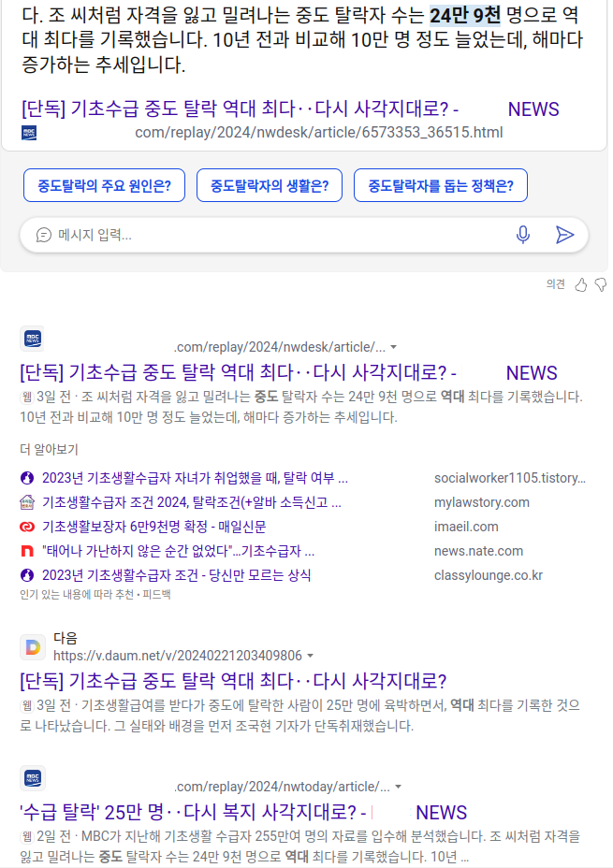The width and height of the screenshot is (613, 868).
Task: Click MBC News logo above first search result
Action: pyautogui.click(x=32, y=339)
